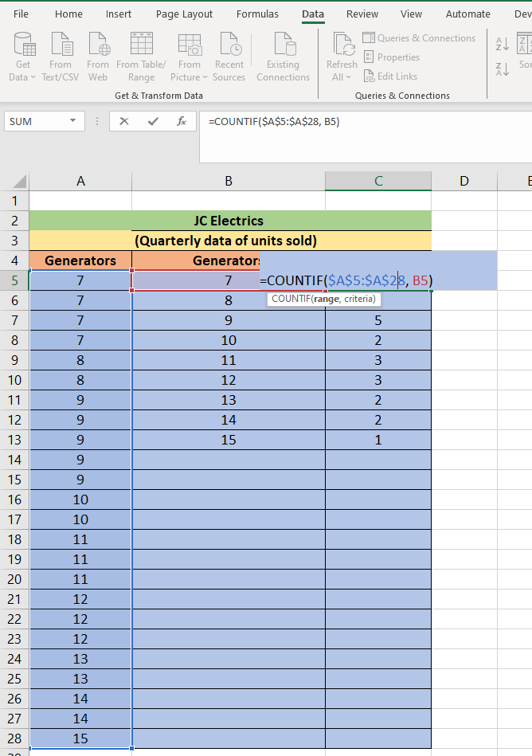Click cell B6 containing 8
The width and height of the screenshot is (532, 756).
pyautogui.click(x=229, y=300)
